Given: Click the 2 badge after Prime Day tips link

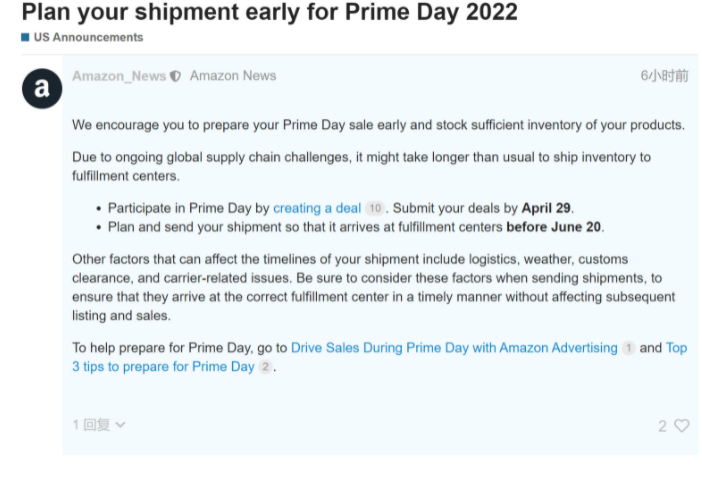Looking at the screenshot, I should coord(265,367).
